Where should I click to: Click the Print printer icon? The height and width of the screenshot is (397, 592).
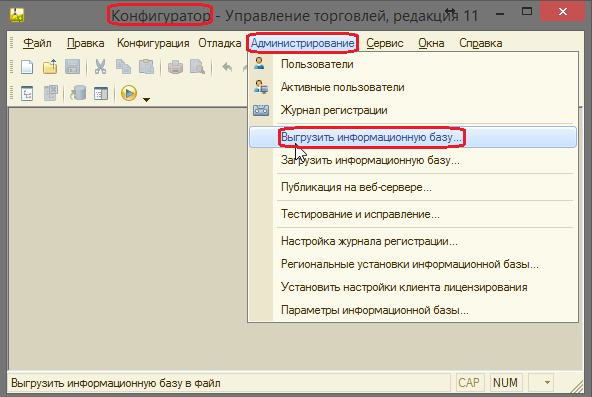(175, 68)
